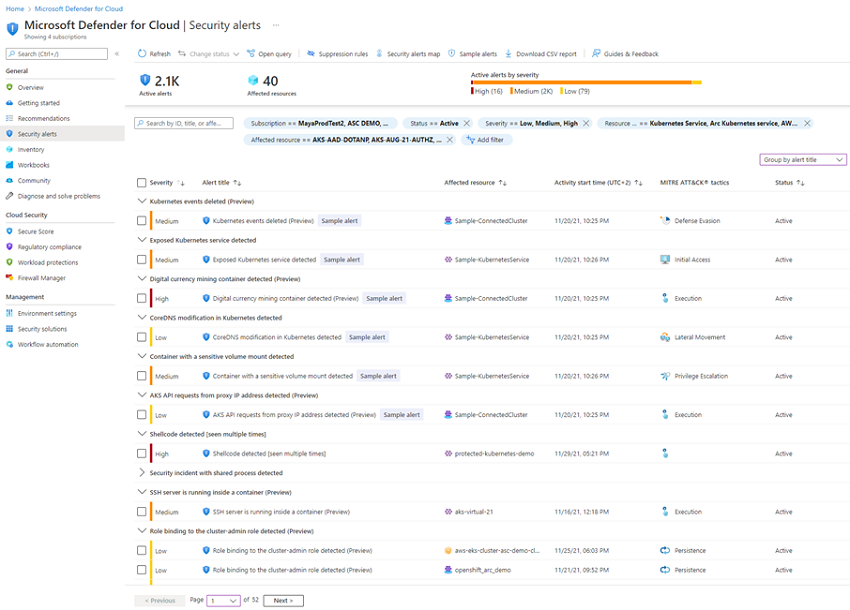Click the Next page button
Viewport: 850px width, 610px height.
[284, 600]
